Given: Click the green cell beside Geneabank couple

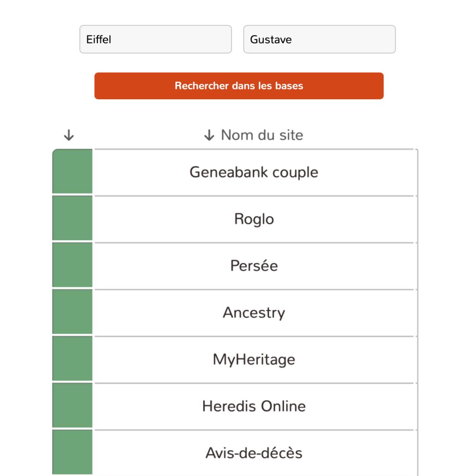Looking at the screenshot, I should tap(72, 172).
